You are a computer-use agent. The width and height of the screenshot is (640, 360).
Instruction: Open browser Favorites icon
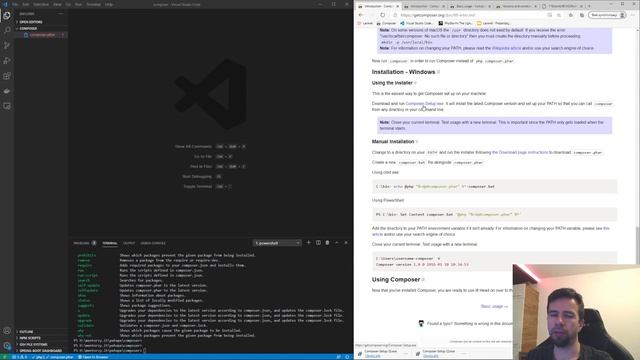(571, 15)
